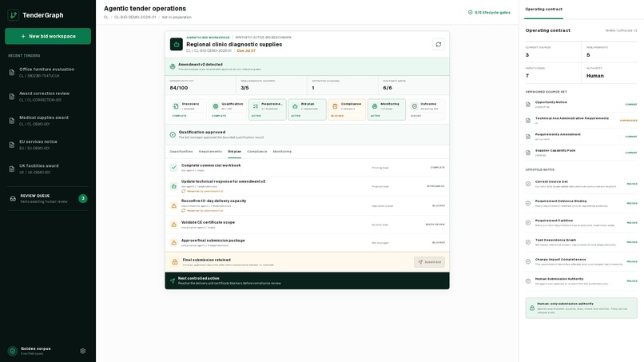Click the Amendment v2 detected banner icon
This screenshot has width=644, height=362.
point(173,66)
